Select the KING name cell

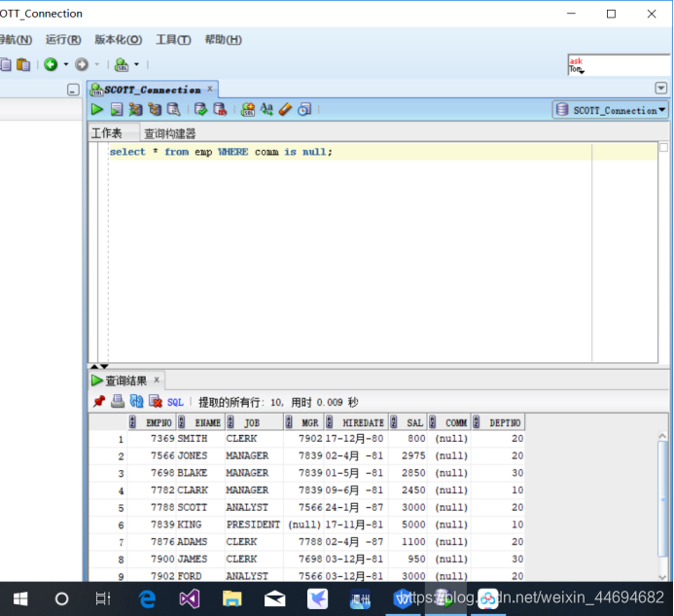pyautogui.click(x=200, y=525)
